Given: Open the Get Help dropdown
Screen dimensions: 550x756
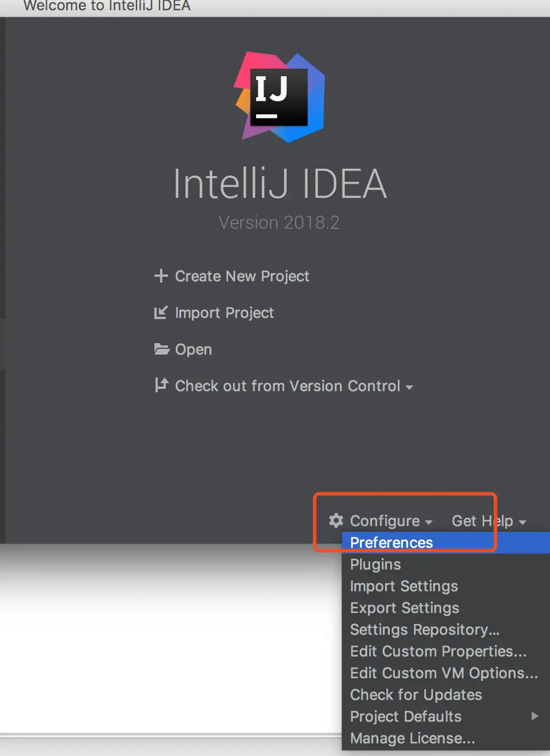Looking at the screenshot, I should click(x=488, y=521).
